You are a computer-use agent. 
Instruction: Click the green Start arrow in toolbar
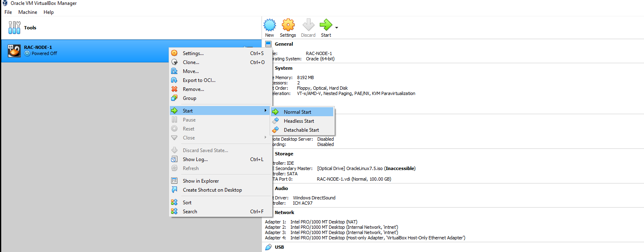point(326,25)
